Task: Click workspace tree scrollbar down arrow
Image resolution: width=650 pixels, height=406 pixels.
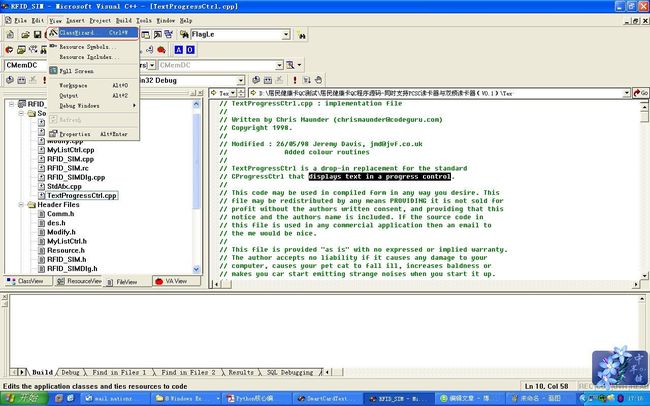Action: 196,269
